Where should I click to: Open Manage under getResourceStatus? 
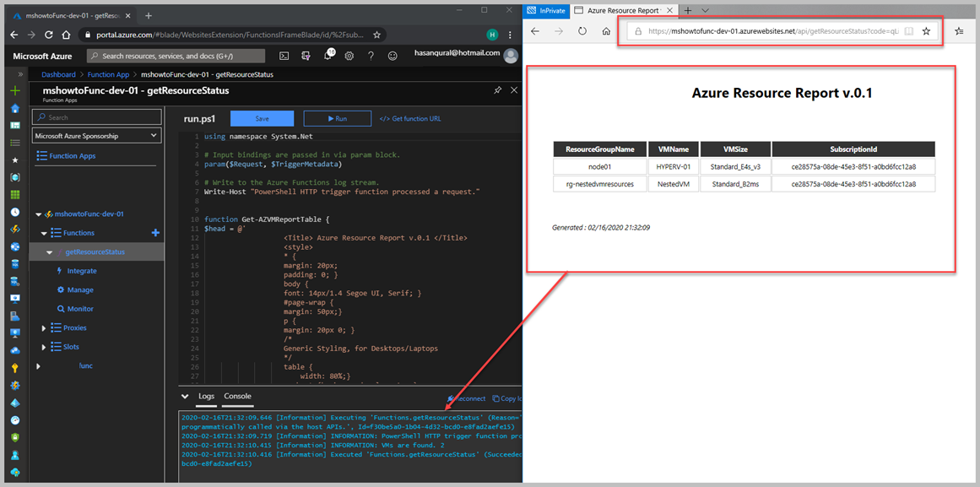(80, 289)
